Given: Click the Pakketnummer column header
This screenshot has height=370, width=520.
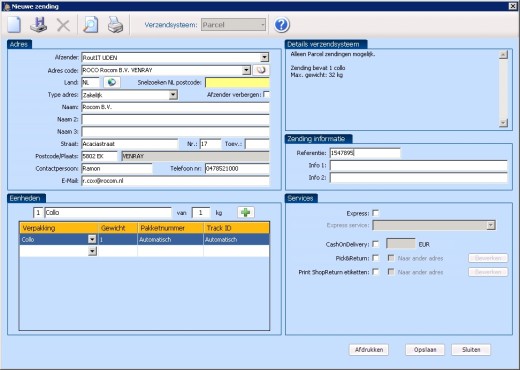Looking at the screenshot, I should (x=170, y=228).
